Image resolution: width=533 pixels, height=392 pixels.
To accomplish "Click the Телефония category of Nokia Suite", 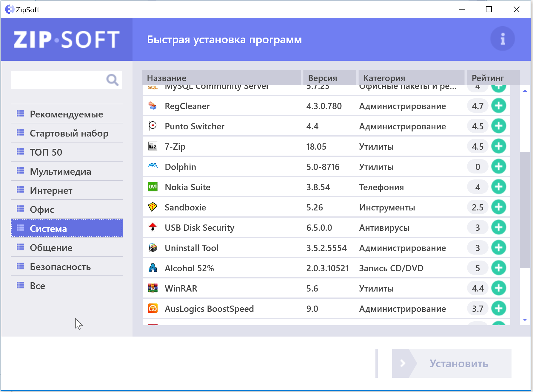I will click(381, 187).
